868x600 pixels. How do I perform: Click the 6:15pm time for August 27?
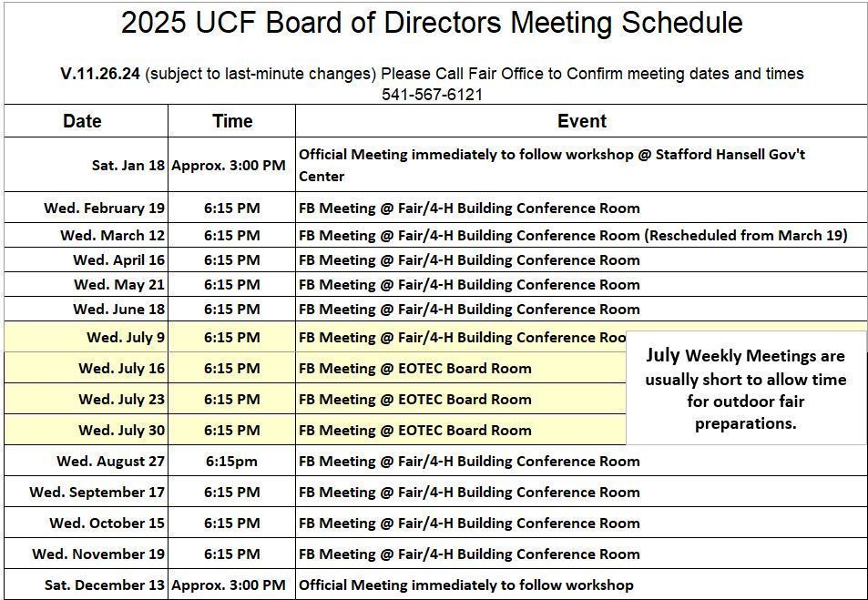(x=231, y=461)
